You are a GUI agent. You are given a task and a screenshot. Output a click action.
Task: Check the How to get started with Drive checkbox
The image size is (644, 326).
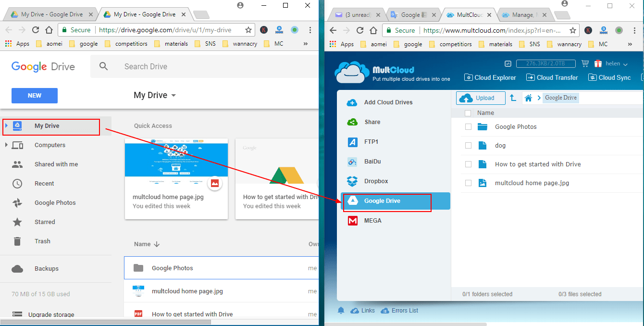468,164
